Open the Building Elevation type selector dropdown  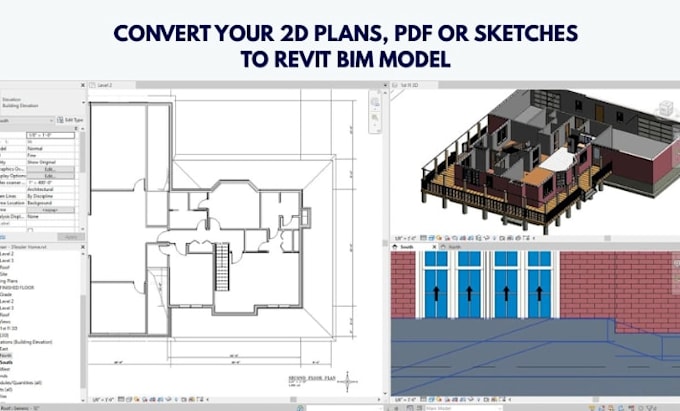pos(83,103)
